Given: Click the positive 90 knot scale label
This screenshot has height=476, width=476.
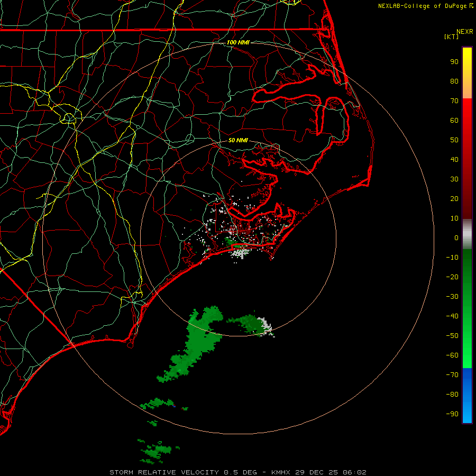Looking at the screenshot, I should [x=454, y=62].
